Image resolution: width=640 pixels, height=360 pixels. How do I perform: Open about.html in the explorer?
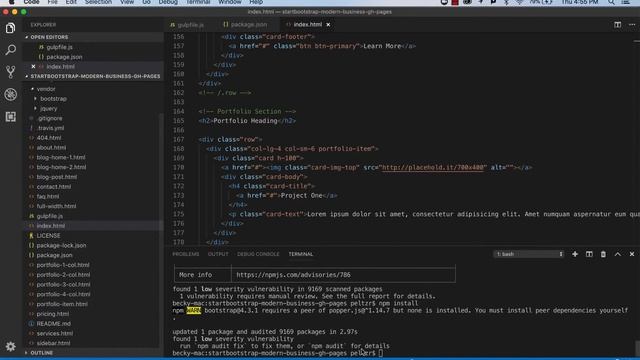pyautogui.click(x=51, y=148)
